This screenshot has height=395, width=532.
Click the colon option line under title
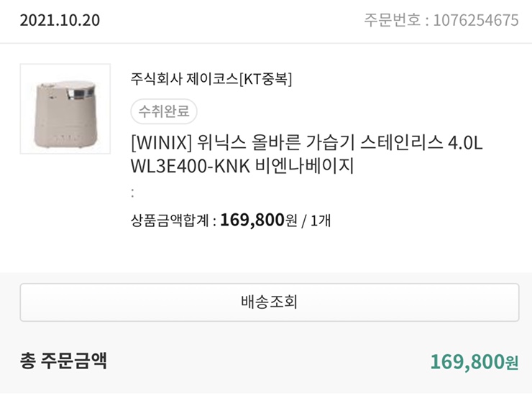pos(133,193)
